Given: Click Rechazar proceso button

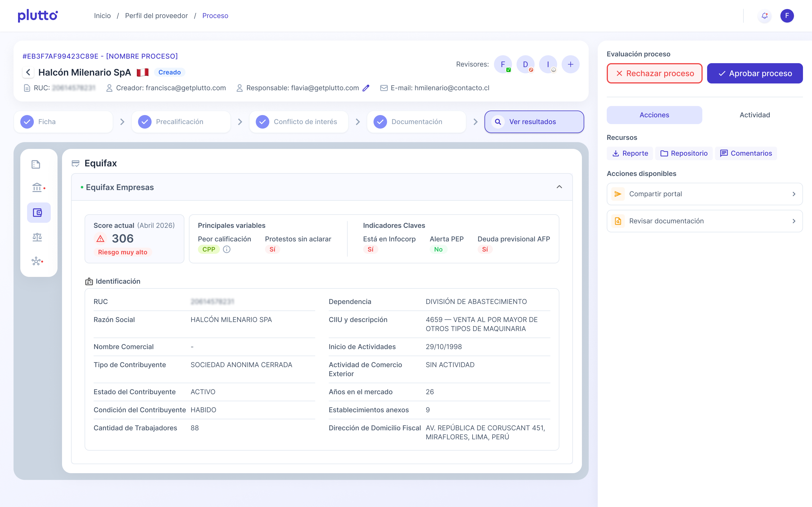Looking at the screenshot, I should (654, 73).
